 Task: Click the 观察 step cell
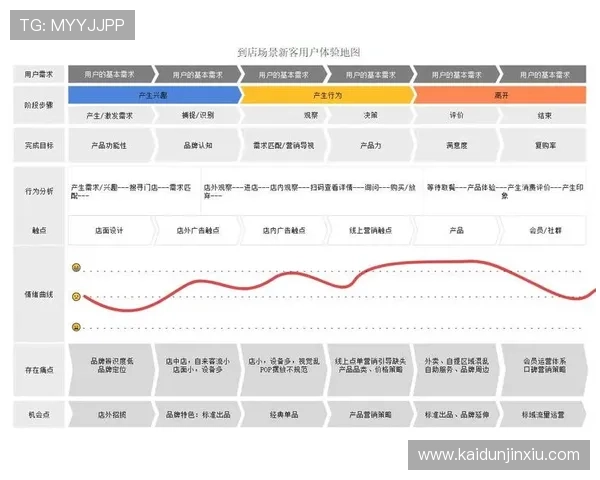tap(284, 115)
